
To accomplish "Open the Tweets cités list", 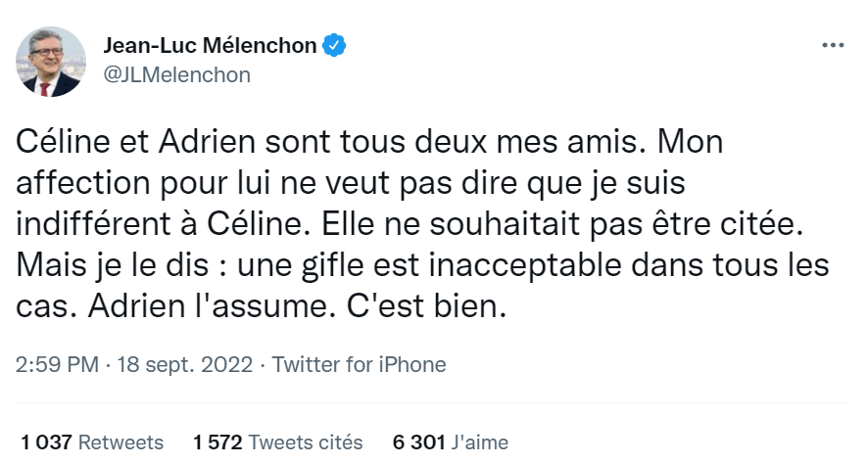I will tap(306, 442).
